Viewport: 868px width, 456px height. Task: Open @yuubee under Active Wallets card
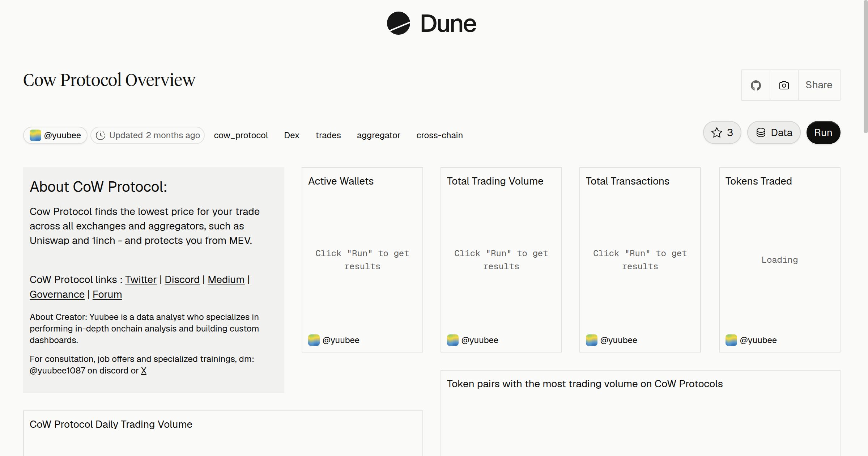click(x=334, y=340)
